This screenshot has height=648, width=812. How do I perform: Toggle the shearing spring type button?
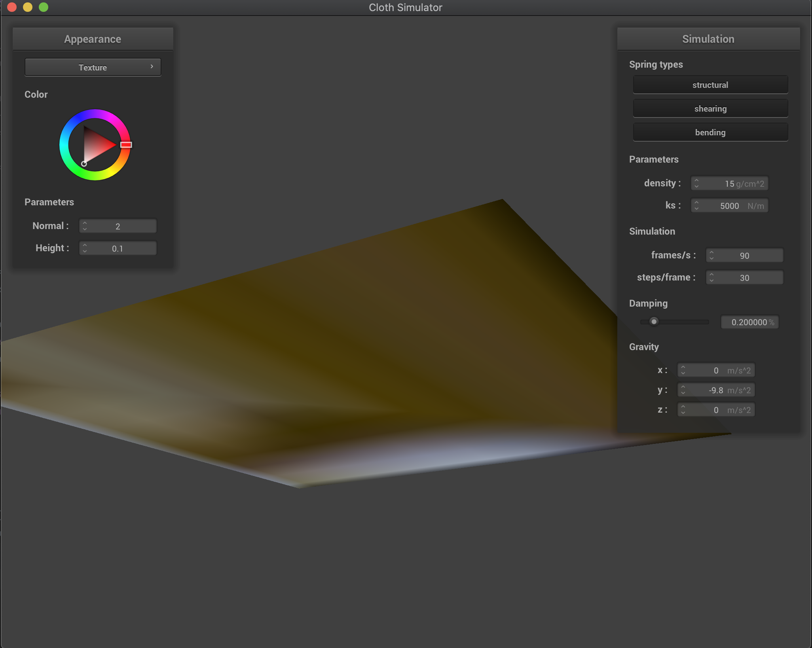coord(710,108)
